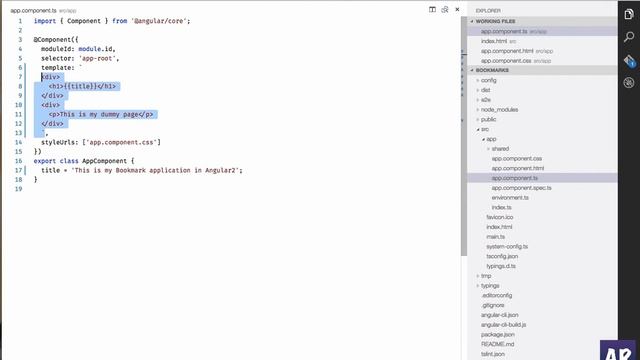Open .gitignore file

click(x=493, y=306)
